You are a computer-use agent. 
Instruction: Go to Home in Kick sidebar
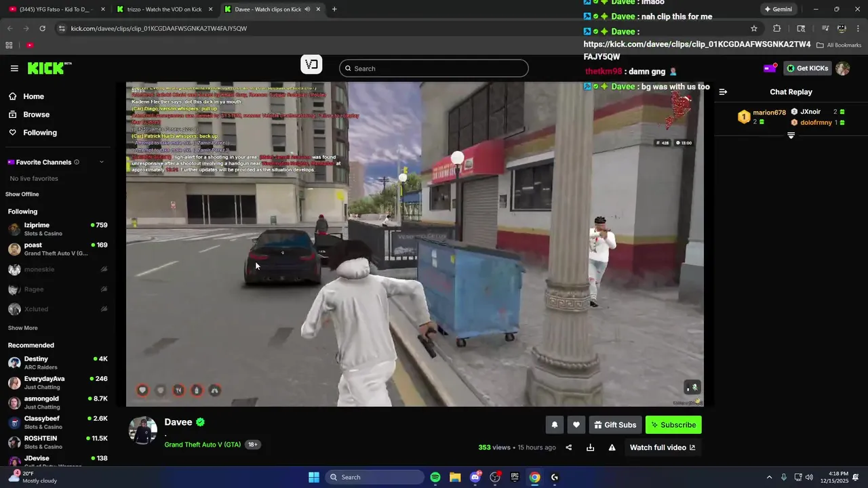tap(33, 96)
